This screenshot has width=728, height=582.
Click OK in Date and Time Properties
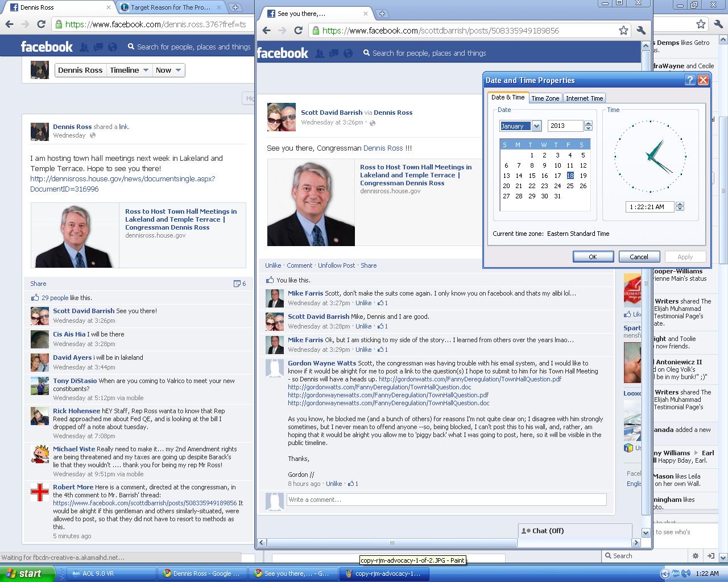(x=593, y=257)
